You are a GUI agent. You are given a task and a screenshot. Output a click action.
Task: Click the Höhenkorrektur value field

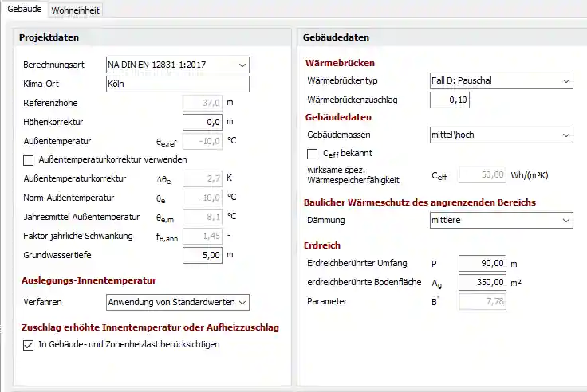click(203, 122)
